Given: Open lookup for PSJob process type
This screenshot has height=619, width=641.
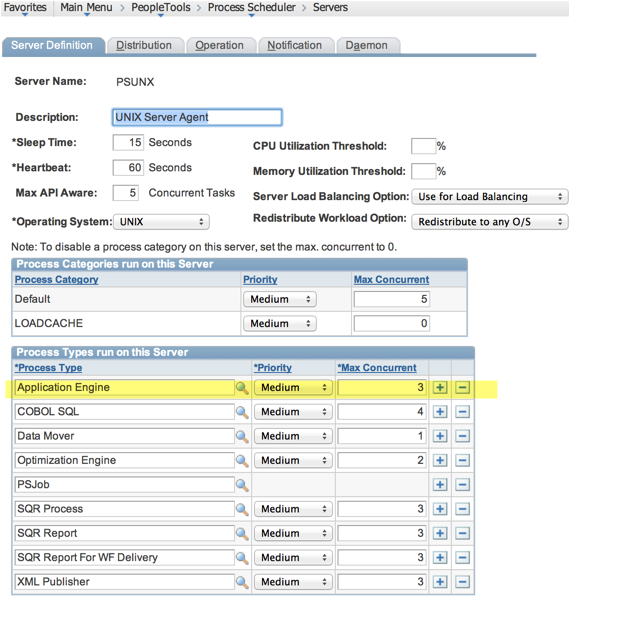Looking at the screenshot, I should (242, 485).
